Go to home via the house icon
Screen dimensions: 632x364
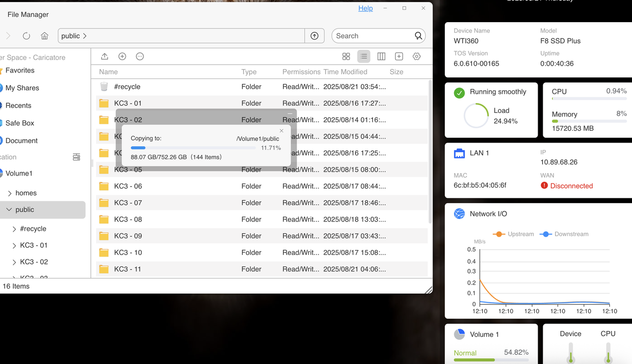click(44, 36)
